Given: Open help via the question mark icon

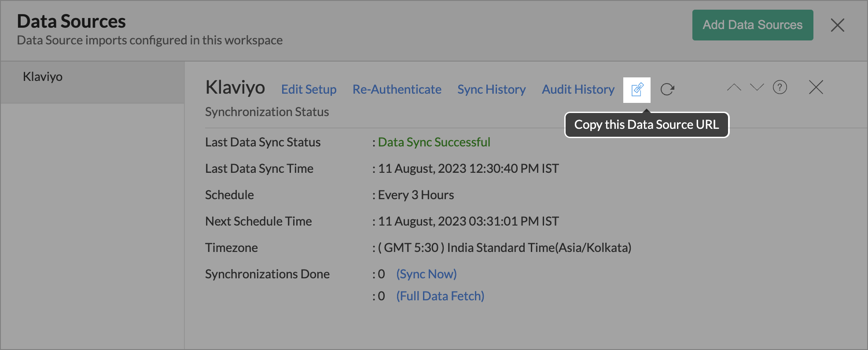Looking at the screenshot, I should coord(780,87).
